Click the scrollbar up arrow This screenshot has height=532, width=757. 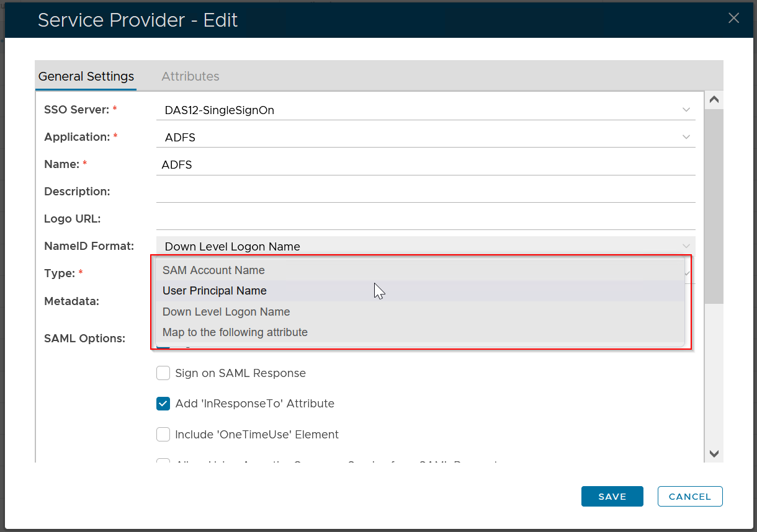714,100
